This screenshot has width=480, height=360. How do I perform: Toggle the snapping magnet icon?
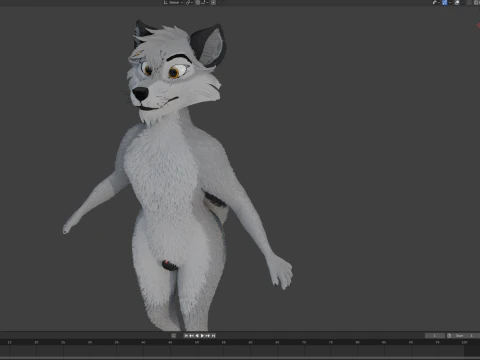[198, 2]
